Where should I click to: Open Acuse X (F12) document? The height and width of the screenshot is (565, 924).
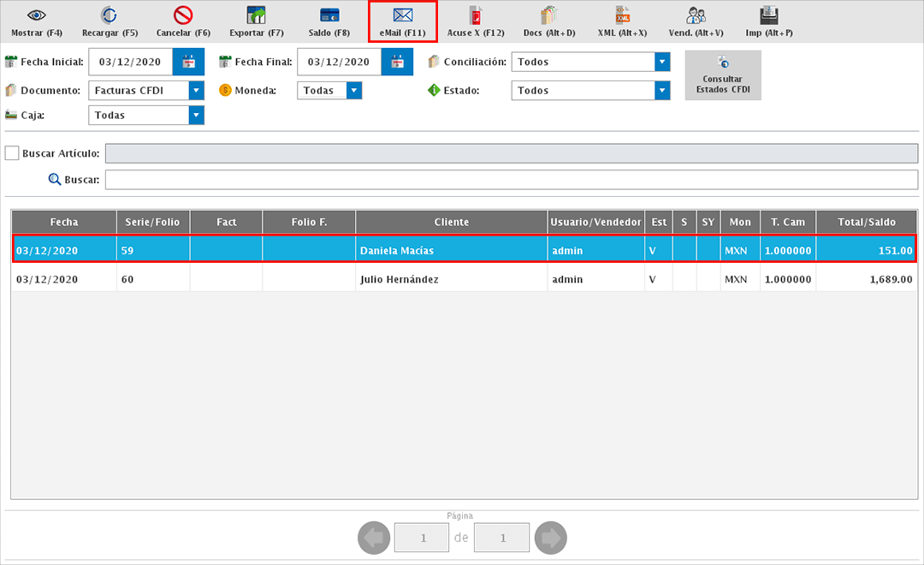pyautogui.click(x=476, y=15)
